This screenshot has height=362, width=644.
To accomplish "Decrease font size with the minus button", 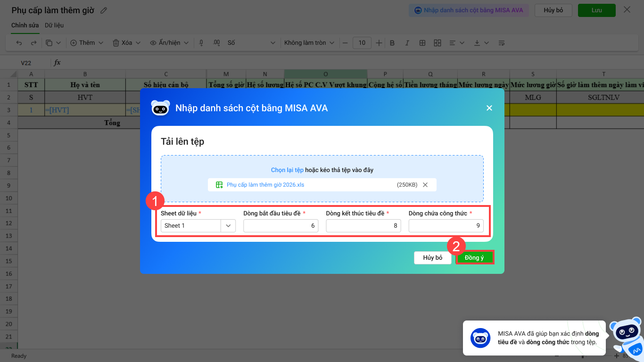I will [345, 43].
